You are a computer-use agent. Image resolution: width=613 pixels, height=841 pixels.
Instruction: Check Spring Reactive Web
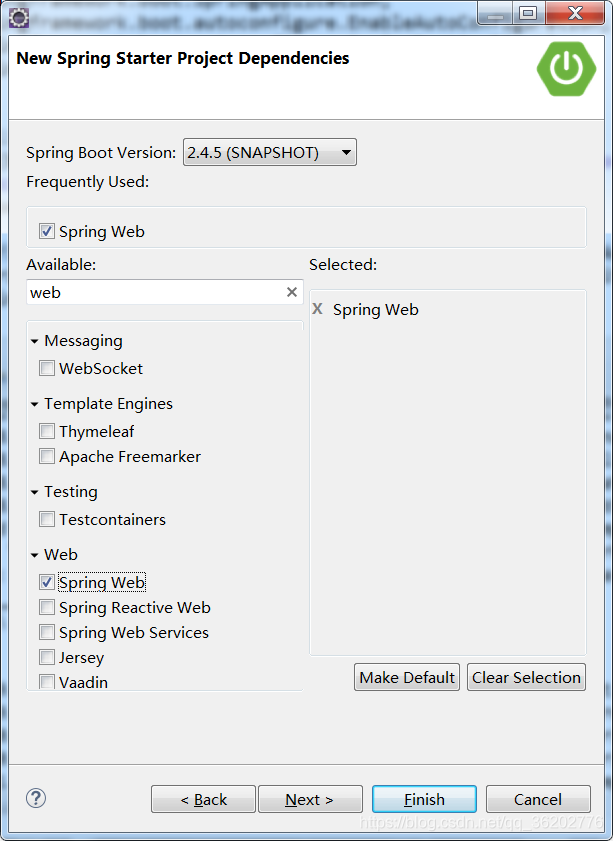(47, 607)
